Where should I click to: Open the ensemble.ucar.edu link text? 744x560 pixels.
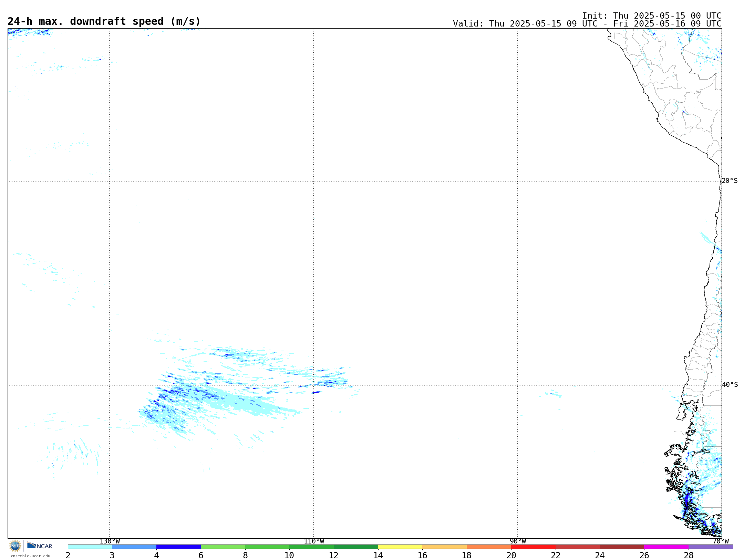30,556
